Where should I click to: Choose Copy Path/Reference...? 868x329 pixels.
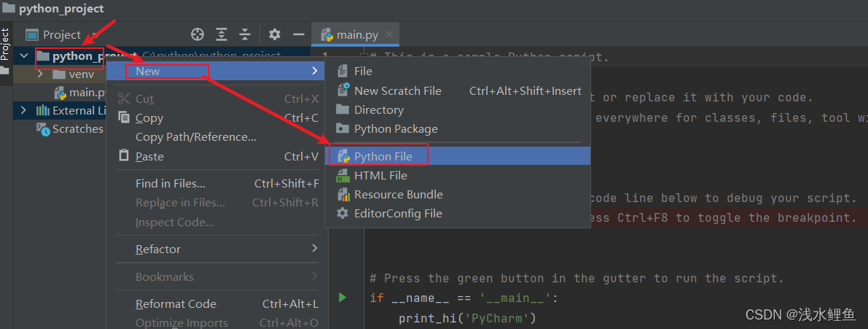[216, 137]
